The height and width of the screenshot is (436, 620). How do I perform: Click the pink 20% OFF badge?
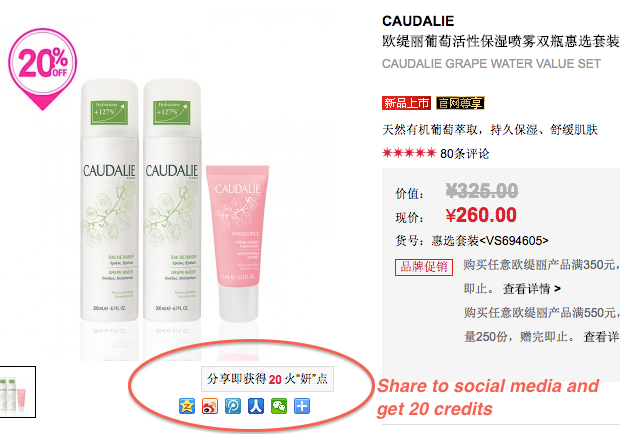pyautogui.click(x=42, y=69)
